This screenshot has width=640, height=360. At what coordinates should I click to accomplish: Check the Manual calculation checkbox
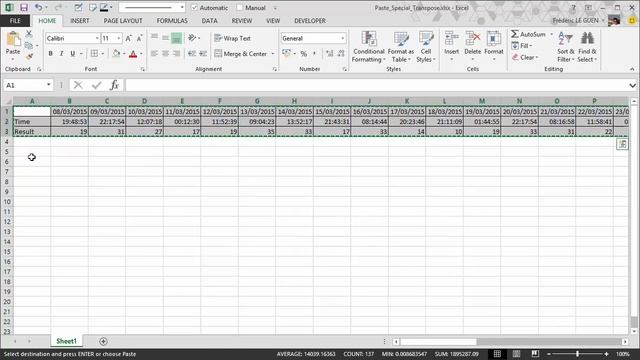pyautogui.click(x=240, y=8)
